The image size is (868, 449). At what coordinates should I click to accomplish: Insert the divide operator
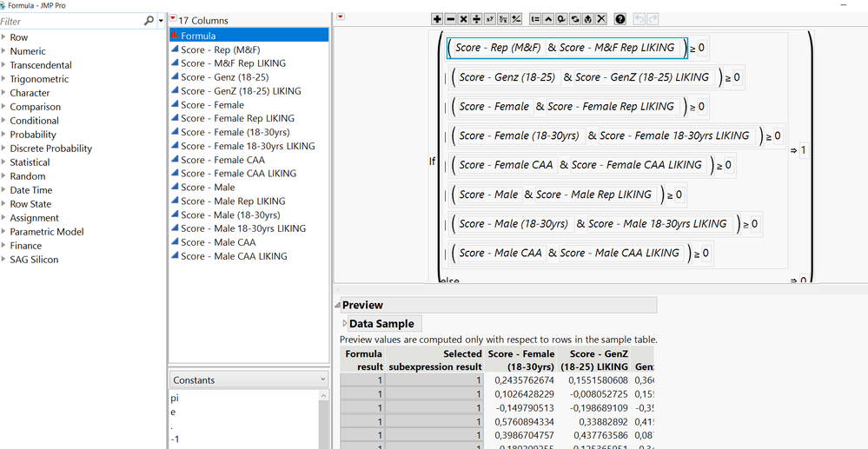click(x=476, y=19)
